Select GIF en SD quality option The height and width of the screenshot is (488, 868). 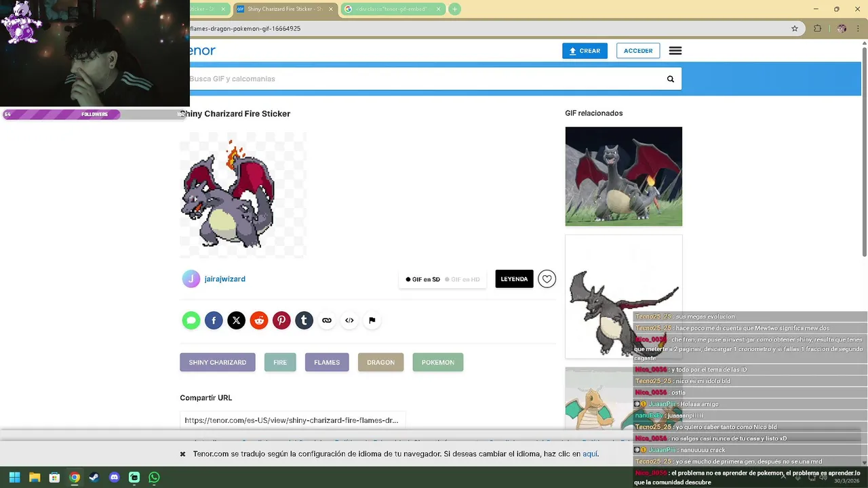click(x=423, y=279)
